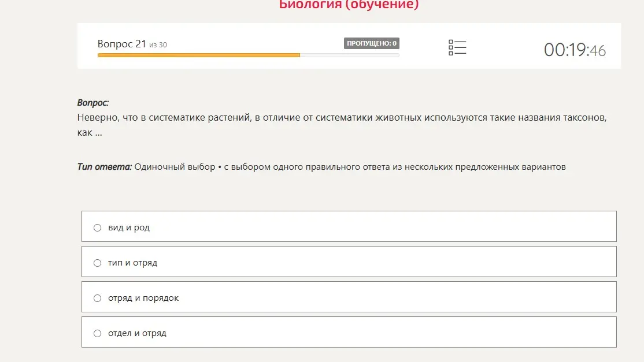This screenshot has width=644, height=362.
Task: Click the timer showing 00:19:46
Action: pos(575,50)
